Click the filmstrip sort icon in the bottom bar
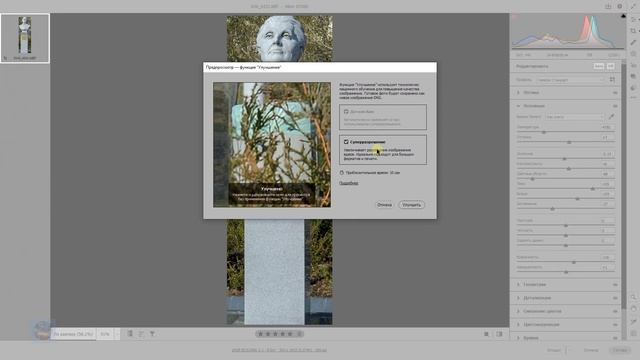640x360 pixels. 141,334
